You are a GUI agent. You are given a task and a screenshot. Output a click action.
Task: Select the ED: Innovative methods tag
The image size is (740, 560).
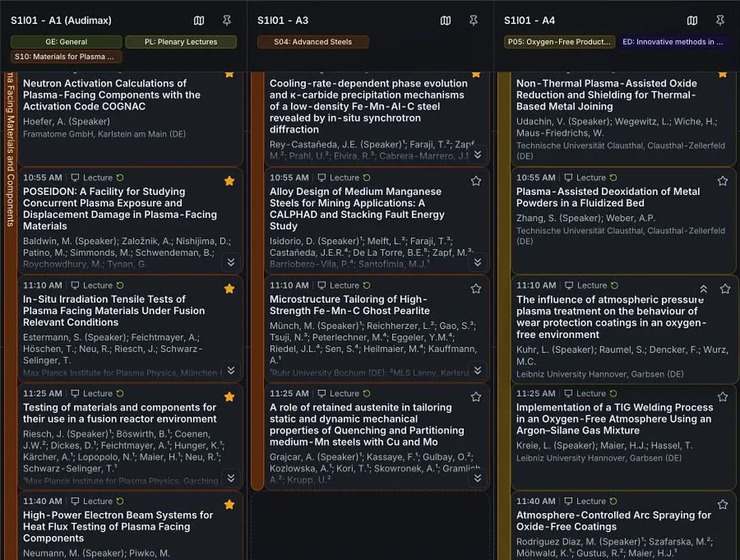675,42
